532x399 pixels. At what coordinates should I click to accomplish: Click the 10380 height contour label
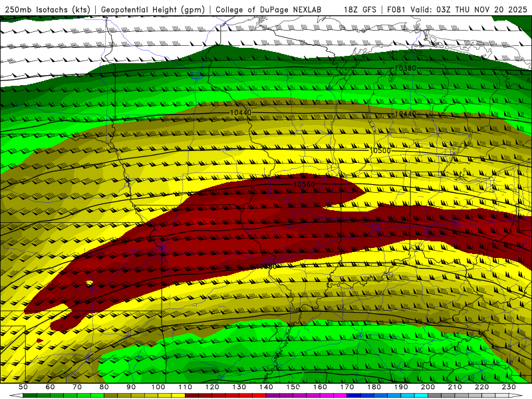tap(406, 68)
